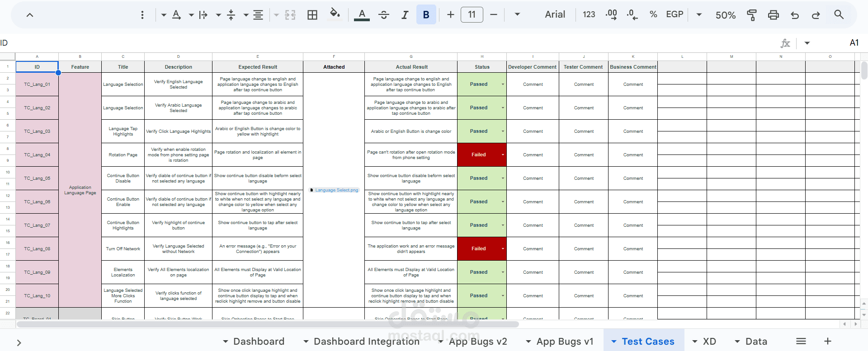The image size is (868, 351).
Task: Open the Borders grid icon
Action: click(x=312, y=15)
